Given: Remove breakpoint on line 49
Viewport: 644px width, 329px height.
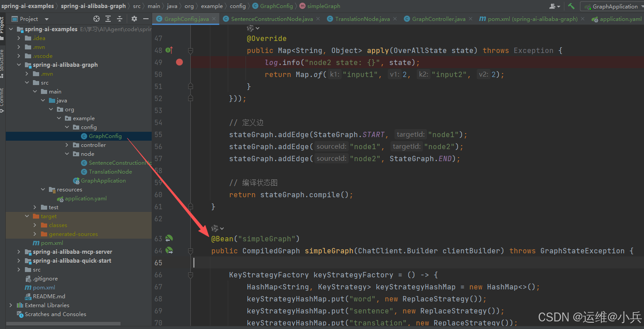Looking at the screenshot, I should click(x=179, y=62).
